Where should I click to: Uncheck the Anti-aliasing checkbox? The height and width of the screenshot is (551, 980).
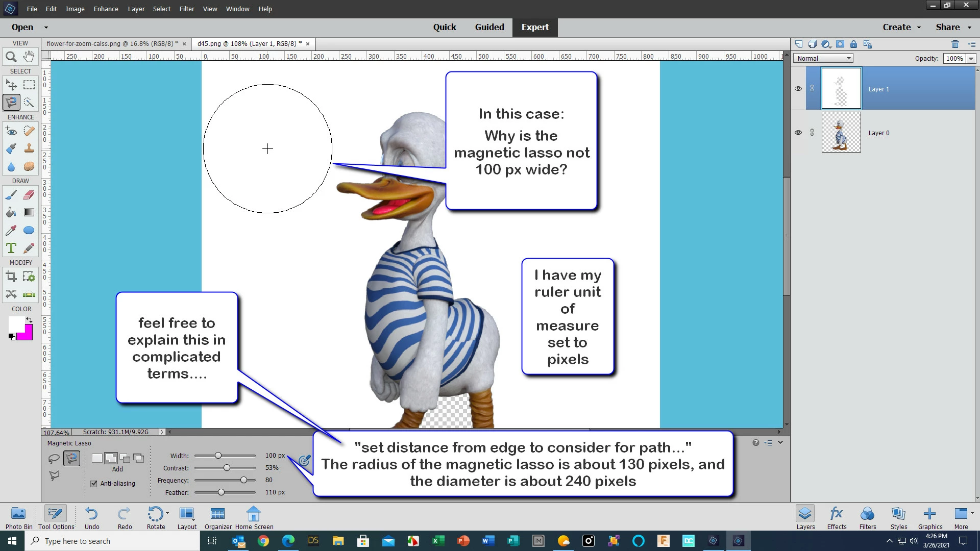click(94, 484)
